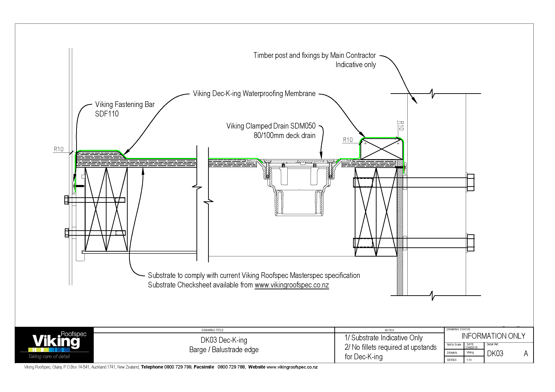The height and width of the screenshot is (392, 555).
Task: Click the arrowhead pointing at the timber post
Action: pyautogui.click(x=414, y=101)
